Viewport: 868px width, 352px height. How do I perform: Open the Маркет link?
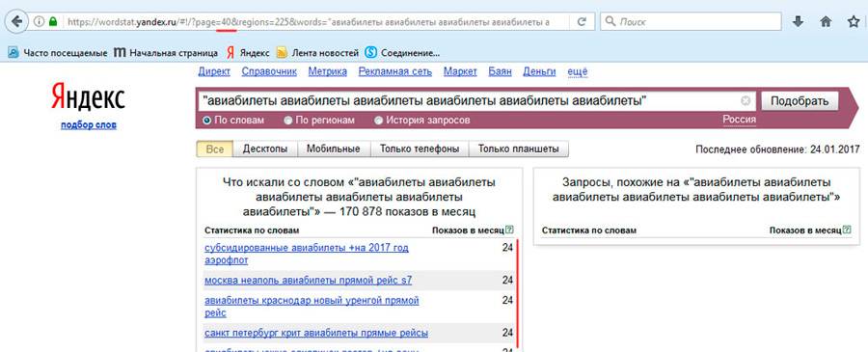click(x=460, y=71)
